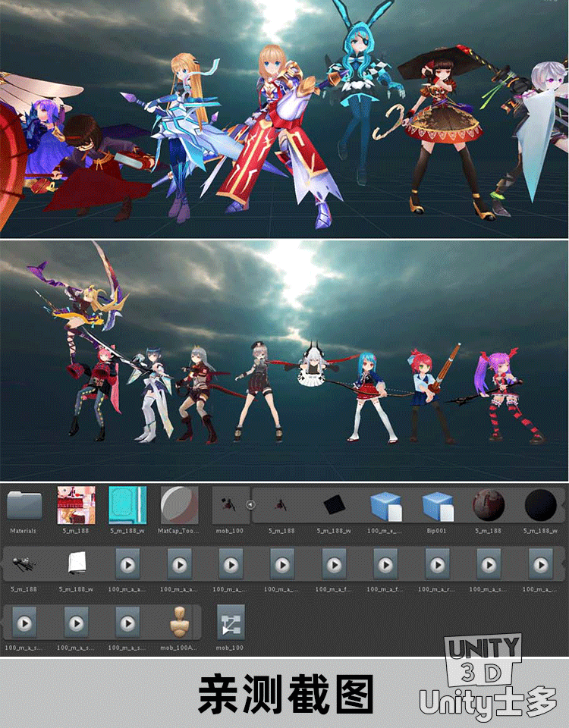Select the mob_100A... avatar asset
569x728 pixels.
179,622
